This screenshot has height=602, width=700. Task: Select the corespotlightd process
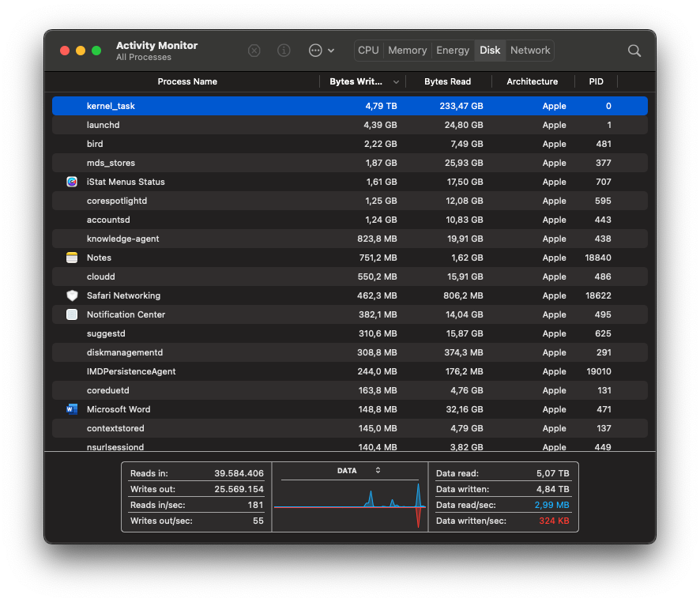350,201
